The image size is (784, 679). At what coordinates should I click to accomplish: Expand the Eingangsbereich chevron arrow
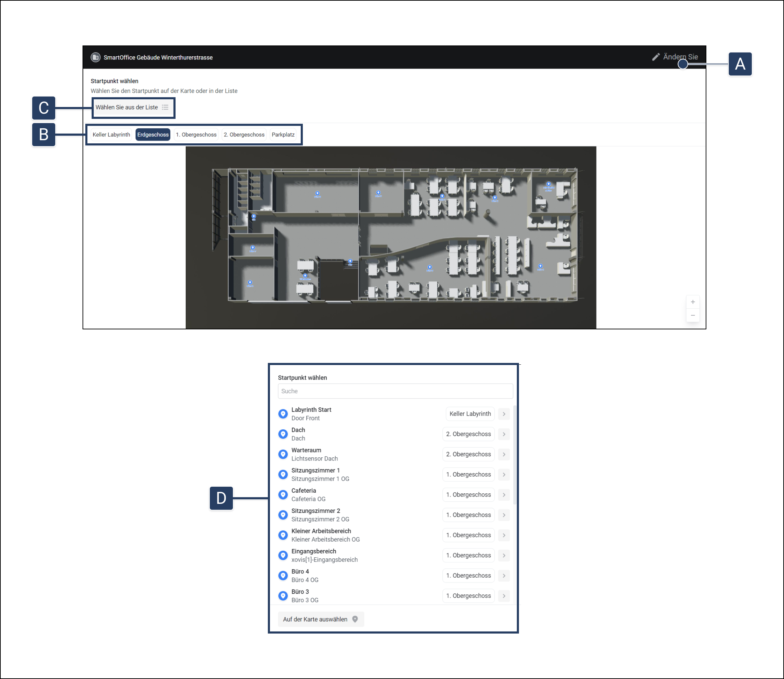504,556
